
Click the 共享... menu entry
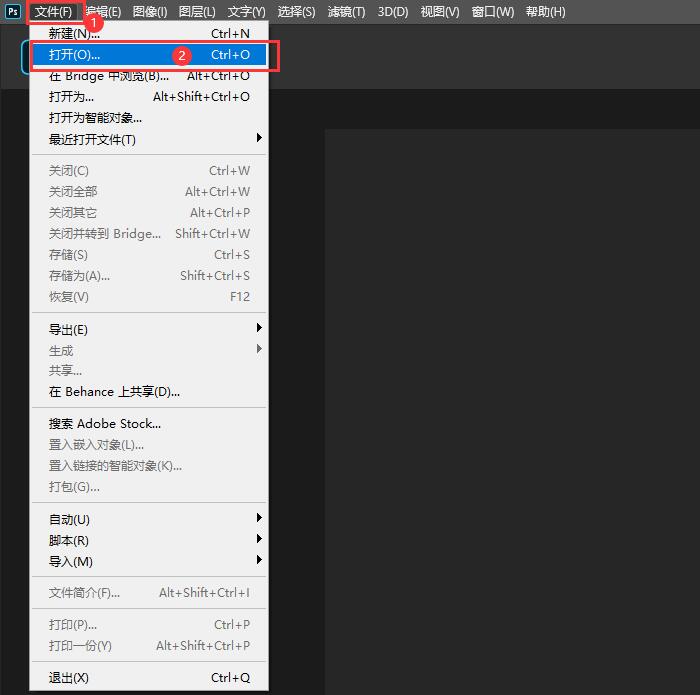[149, 370]
